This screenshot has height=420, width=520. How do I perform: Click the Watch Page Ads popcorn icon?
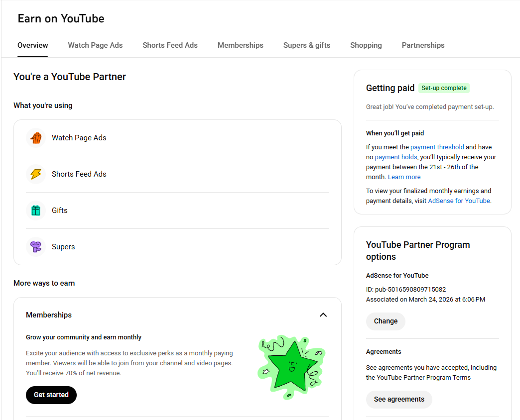pyautogui.click(x=36, y=138)
